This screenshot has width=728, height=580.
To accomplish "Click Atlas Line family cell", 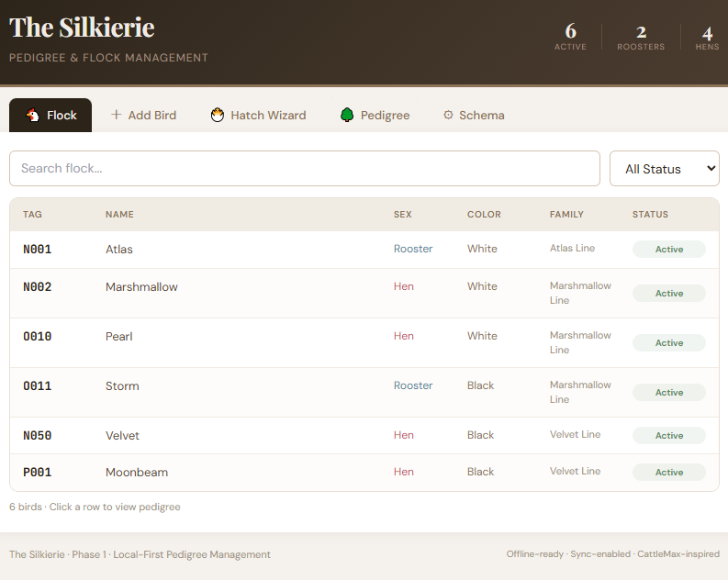I will click(573, 248).
